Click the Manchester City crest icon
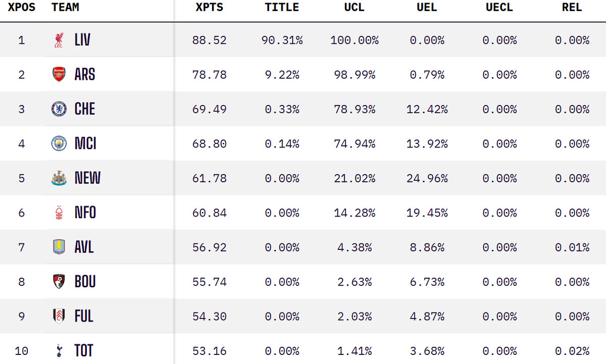This screenshot has width=606, height=364. (59, 144)
